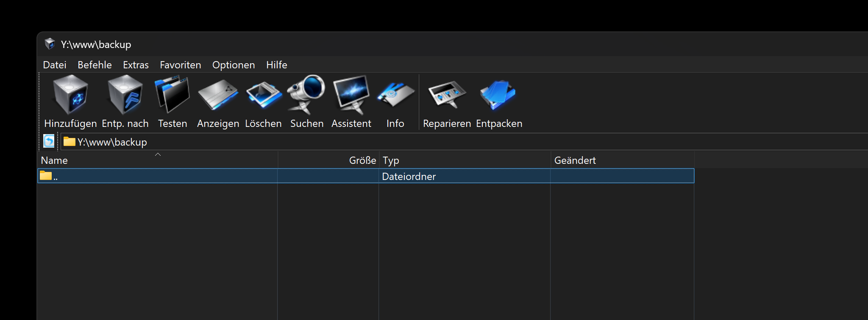
Task: Click the Entp. nach extract icon
Action: tap(125, 95)
